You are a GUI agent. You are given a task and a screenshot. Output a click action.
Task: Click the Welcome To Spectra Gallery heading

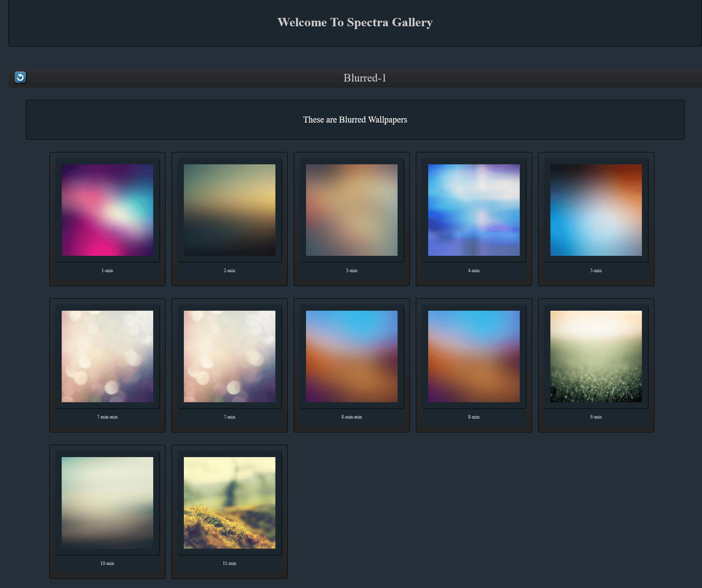pyautogui.click(x=355, y=22)
